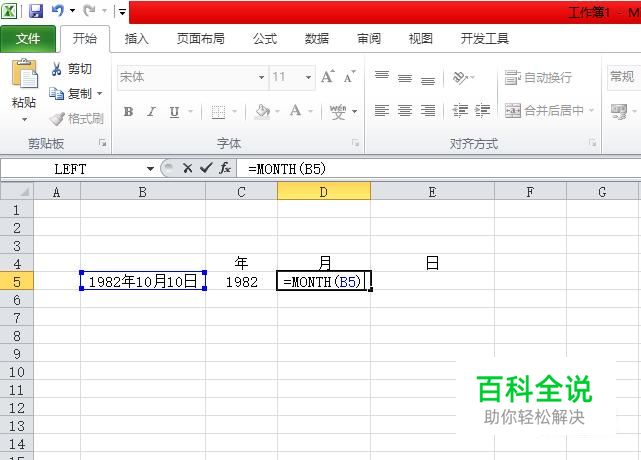Switch to the View (视图) tab
Screen dimensions: 641x460
pos(421,39)
